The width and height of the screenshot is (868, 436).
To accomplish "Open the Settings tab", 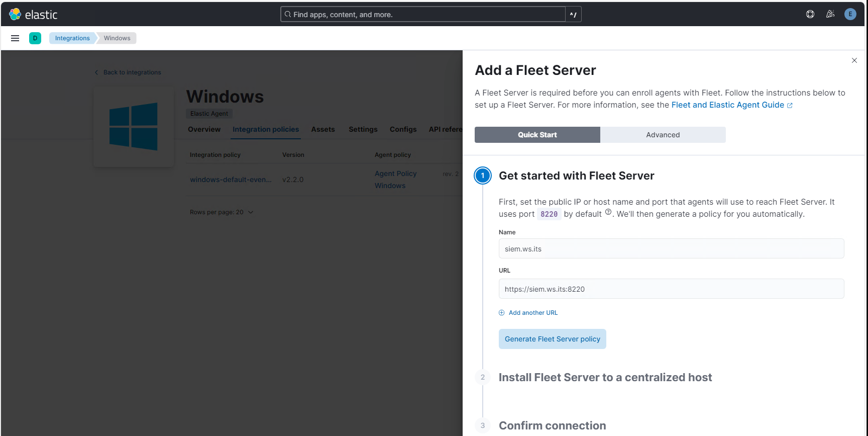I will pos(363,129).
